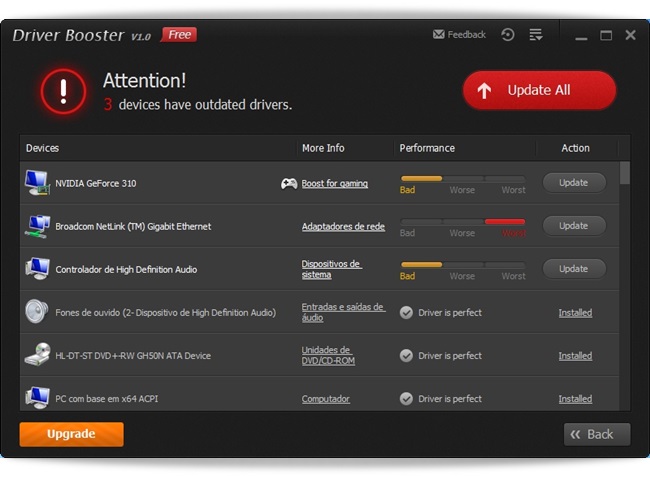650x477 pixels.
Task: Select Controlador de High Definition Audio name
Action: [126, 270]
